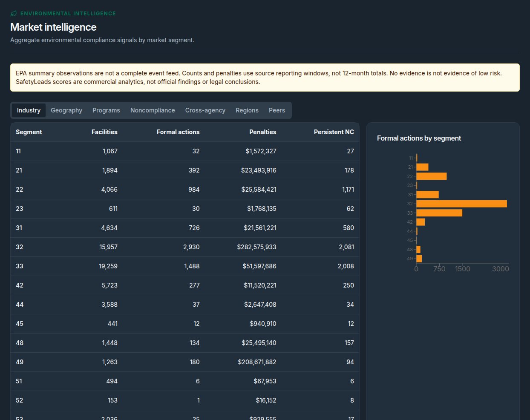Select segment 31 row label
530x420 pixels.
19,228
